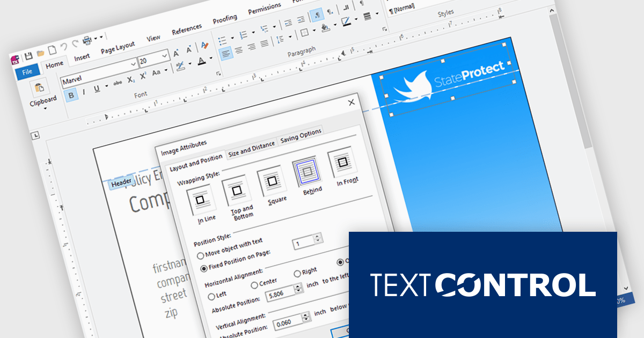Switch to the References ribbon tab
This screenshot has height=338, width=644.
(187, 30)
